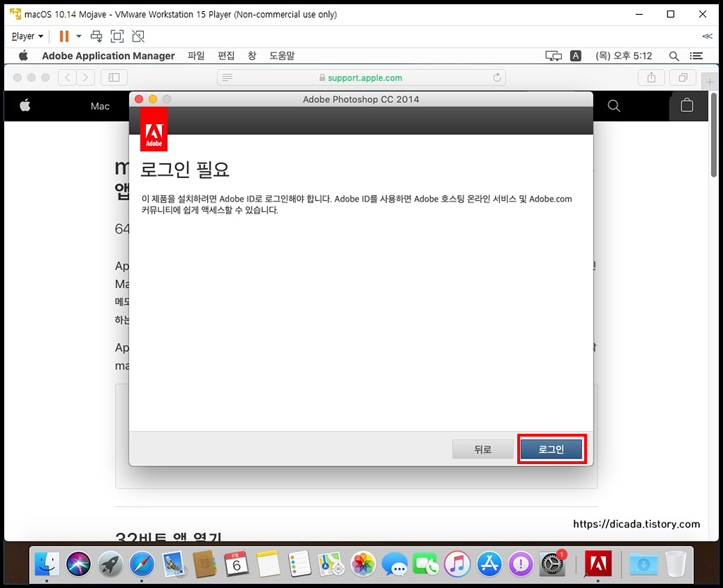Click the Safari reader view icon
This screenshot has height=588, width=723.
(x=228, y=77)
